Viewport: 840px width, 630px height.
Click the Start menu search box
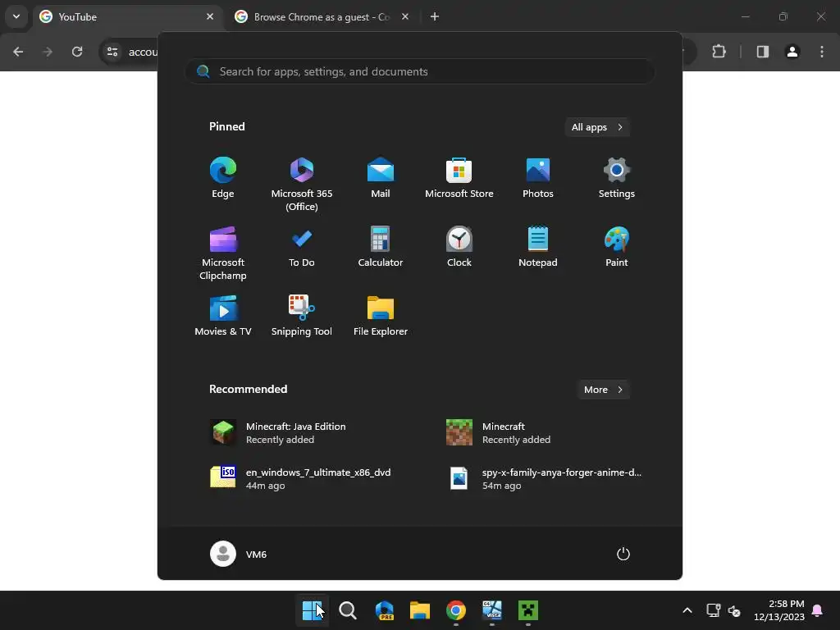click(x=419, y=71)
